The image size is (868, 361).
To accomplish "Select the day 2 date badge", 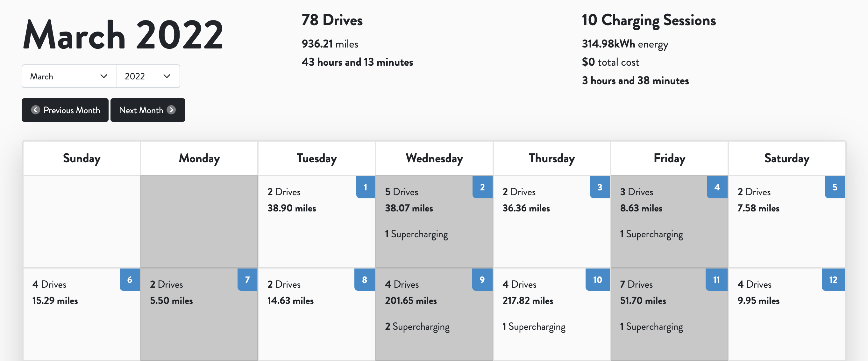I will coord(482,187).
